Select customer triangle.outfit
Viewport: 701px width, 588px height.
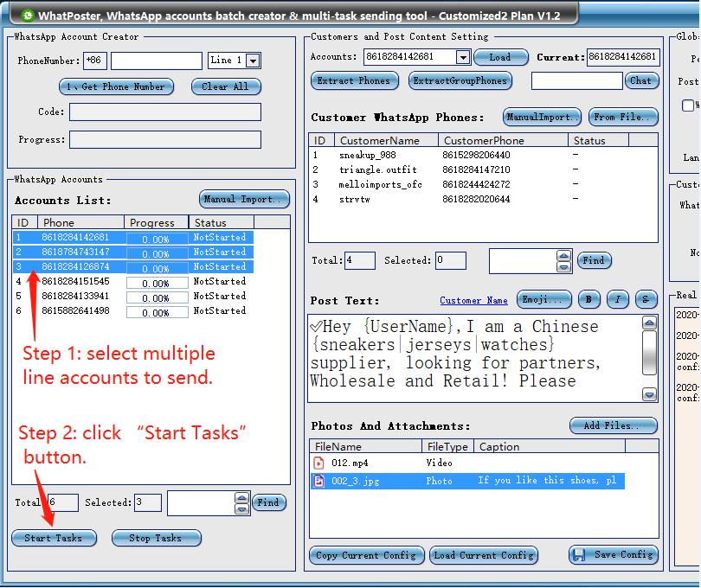click(x=469, y=169)
